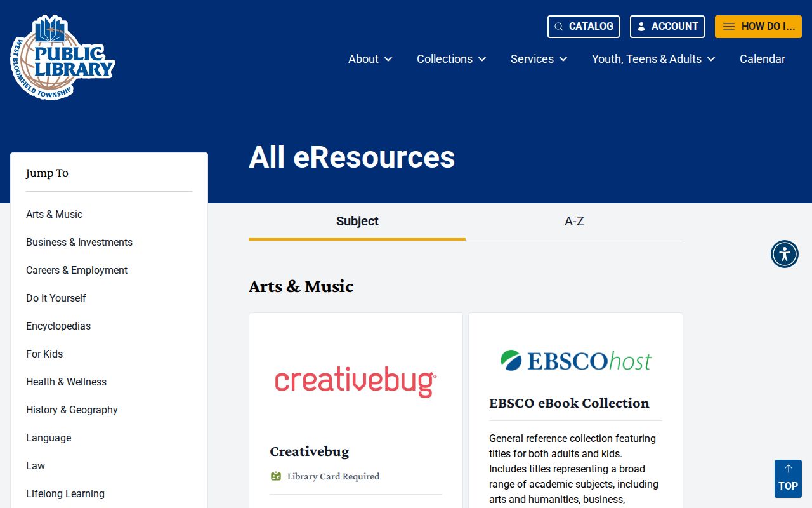Open catalog search via magnifier icon
Screen dimensions: 812x508
pyautogui.click(x=559, y=27)
